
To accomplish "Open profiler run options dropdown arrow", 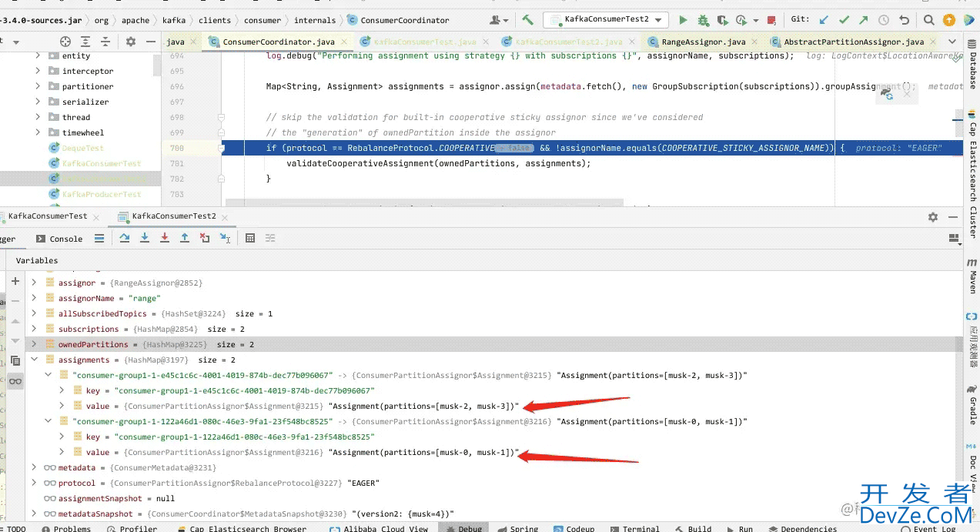I will (x=756, y=20).
